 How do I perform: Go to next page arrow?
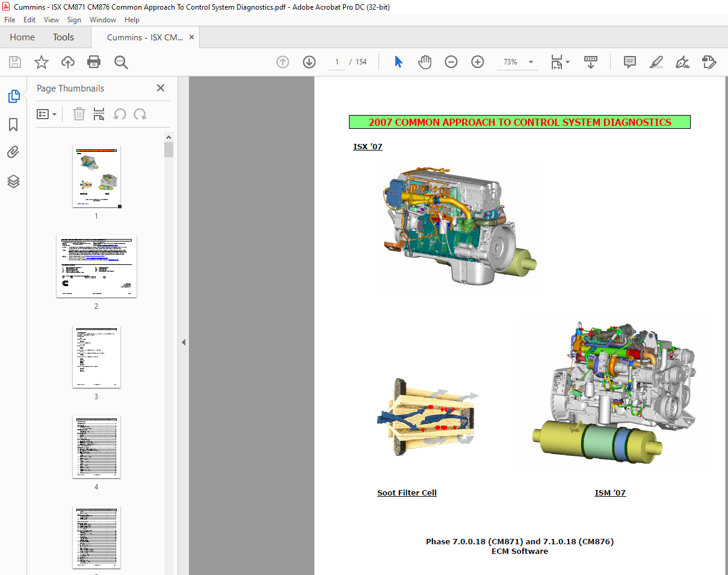pos(309,62)
